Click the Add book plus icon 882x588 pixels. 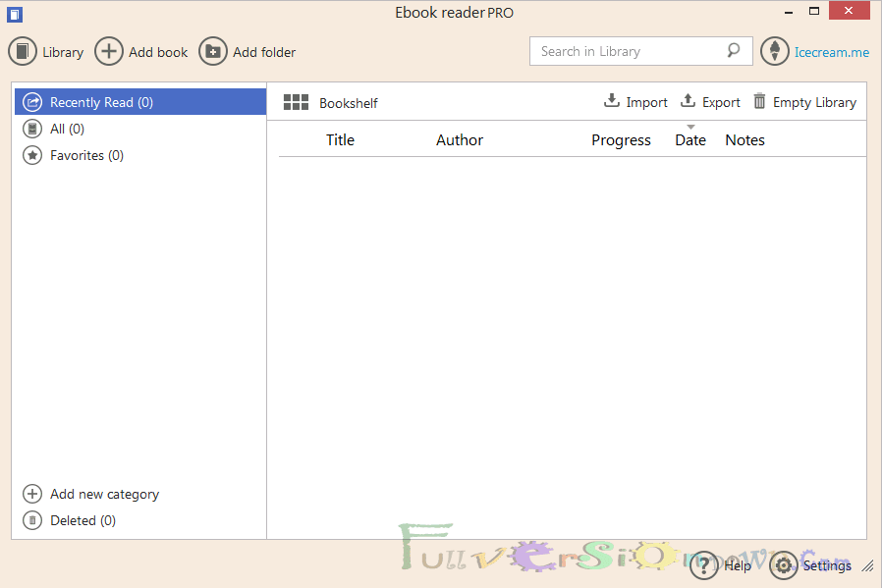click(109, 52)
